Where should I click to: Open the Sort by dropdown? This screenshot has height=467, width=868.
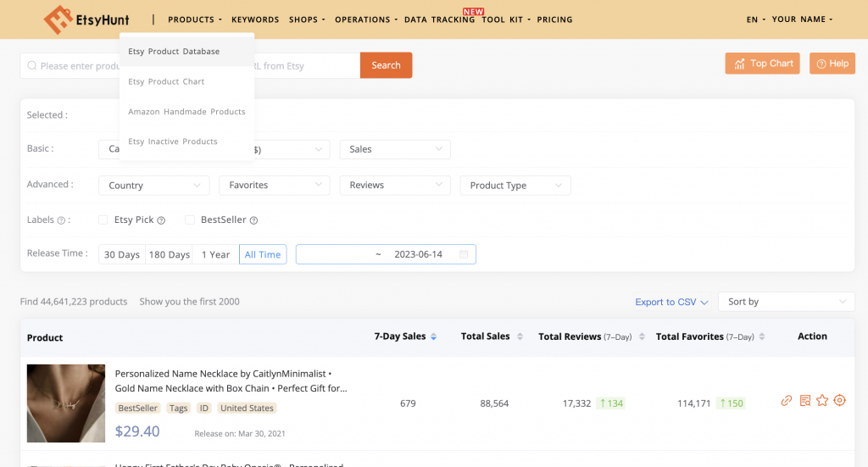pos(786,302)
